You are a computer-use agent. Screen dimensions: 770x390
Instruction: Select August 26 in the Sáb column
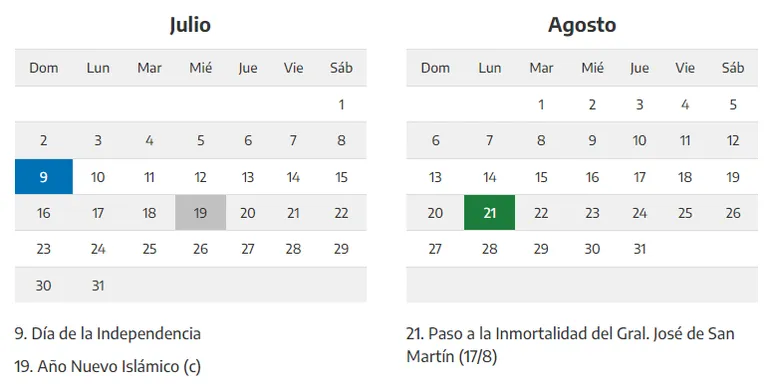(733, 213)
